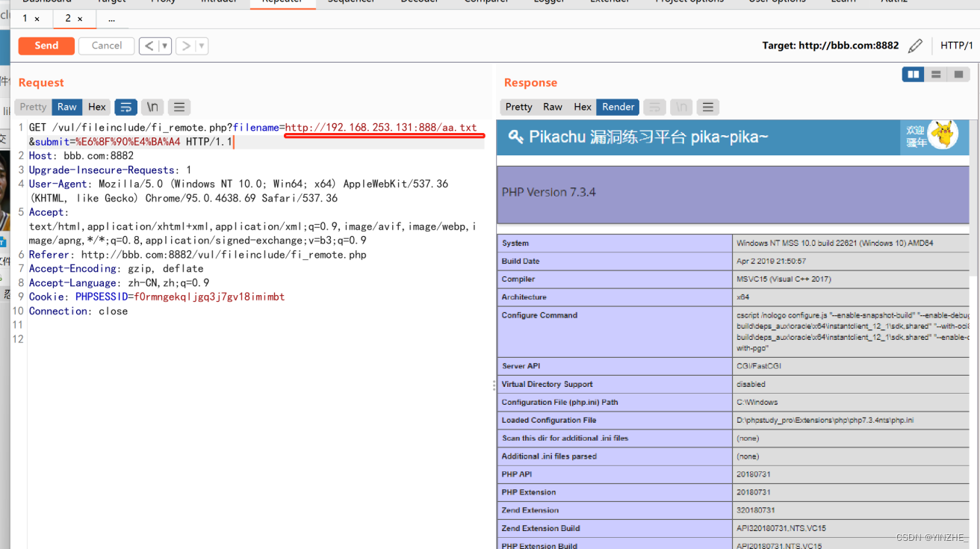This screenshot has width=980, height=549.
Task: Select top-bottom split layout icon
Action: [x=935, y=75]
